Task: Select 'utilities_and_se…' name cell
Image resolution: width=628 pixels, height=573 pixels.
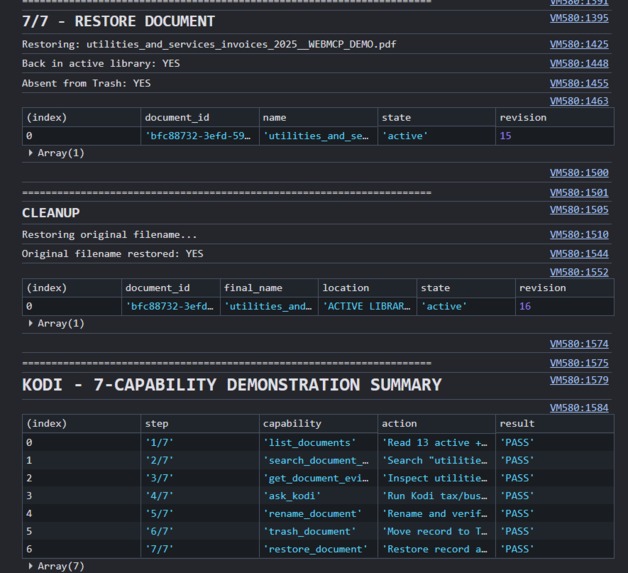Action: 316,136
